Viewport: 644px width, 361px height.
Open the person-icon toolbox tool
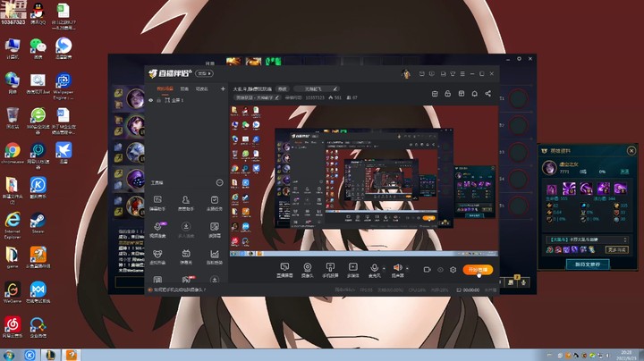[186, 203]
